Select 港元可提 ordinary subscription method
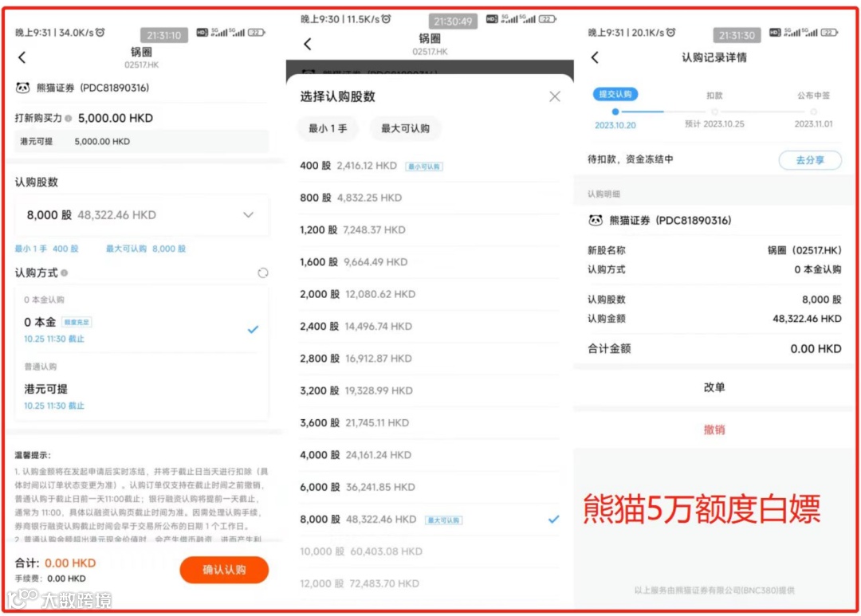The image size is (861, 616). pos(142,396)
